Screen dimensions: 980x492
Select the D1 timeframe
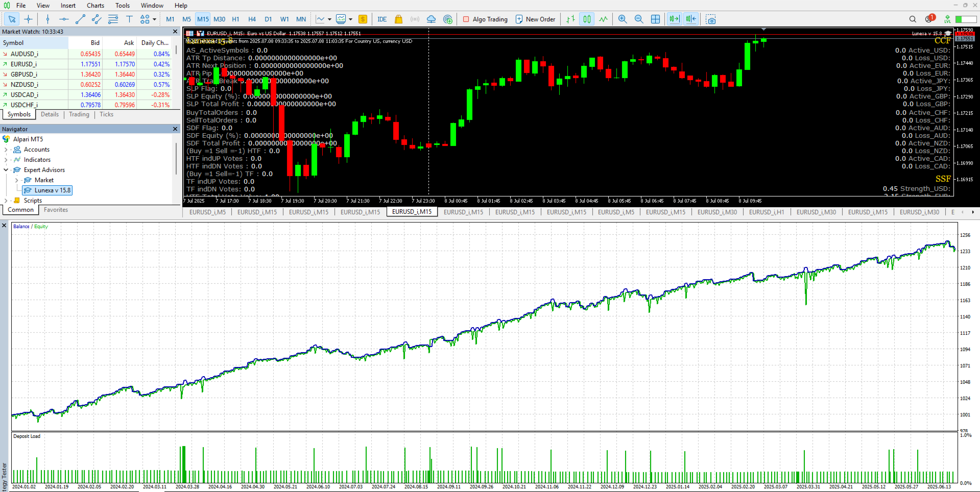click(x=268, y=19)
